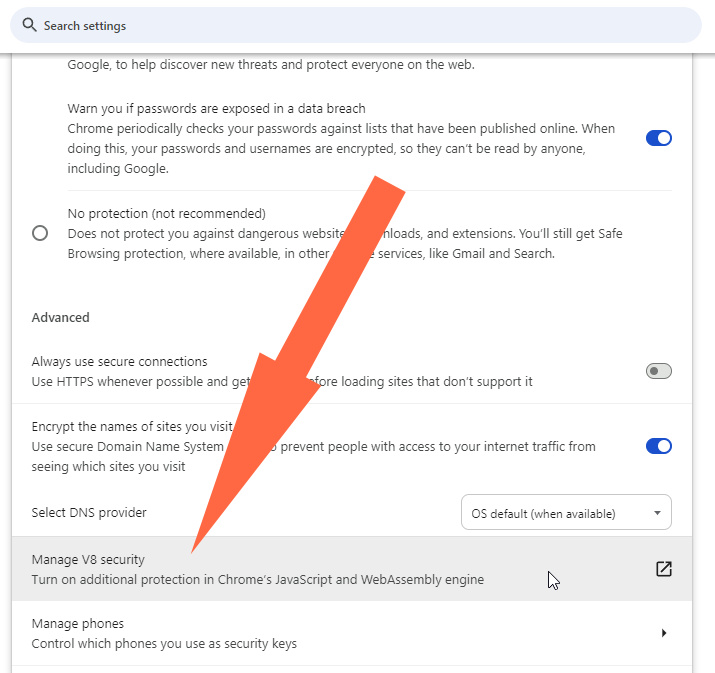Open the Manage V8 security row
Image resolution: width=715 pixels, height=673 pixels.
[352, 569]
